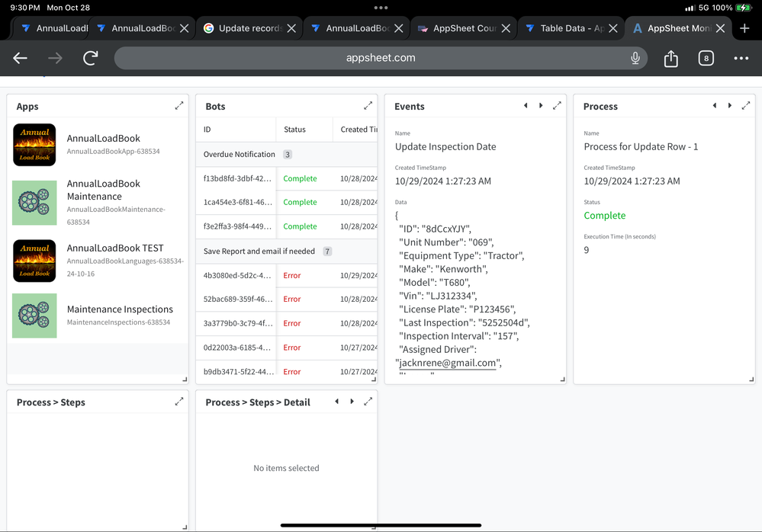Expand the Bots panel to full view
The width and height of the screenshot is (762, 532).
368,105
